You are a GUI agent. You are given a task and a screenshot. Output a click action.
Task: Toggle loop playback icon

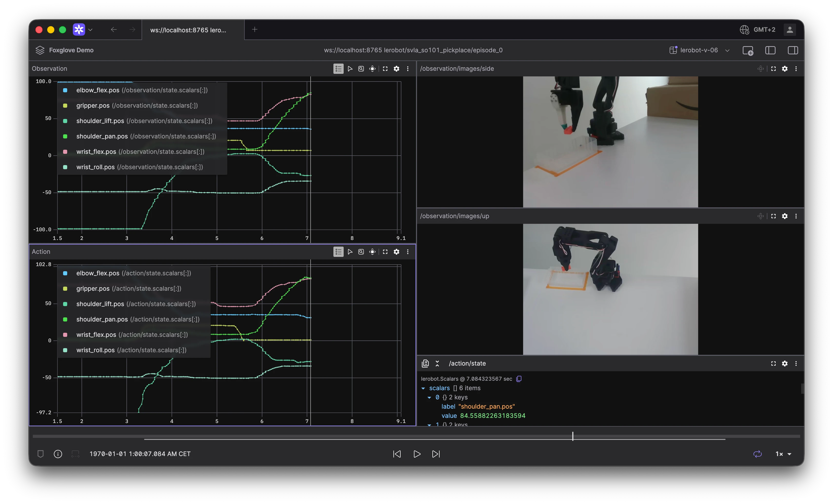[x=758, y=454]
